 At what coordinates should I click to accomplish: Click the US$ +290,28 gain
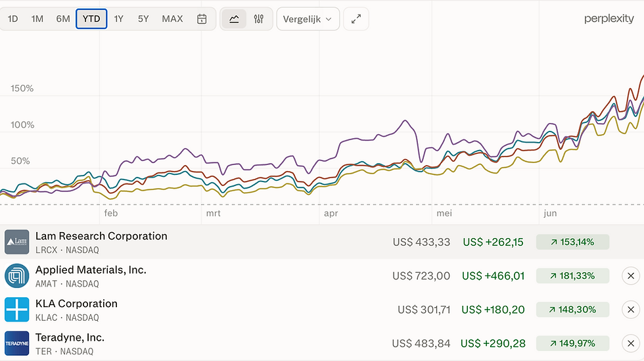494,343
